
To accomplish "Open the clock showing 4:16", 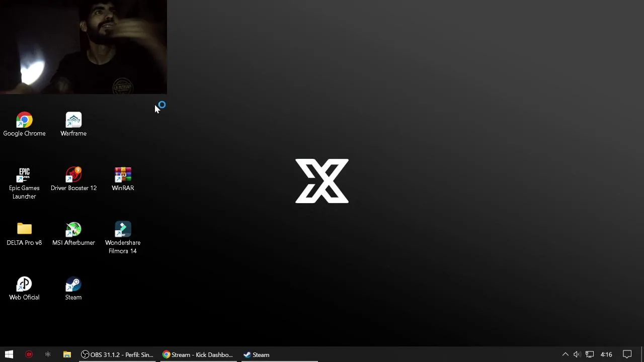I will 606,354.
